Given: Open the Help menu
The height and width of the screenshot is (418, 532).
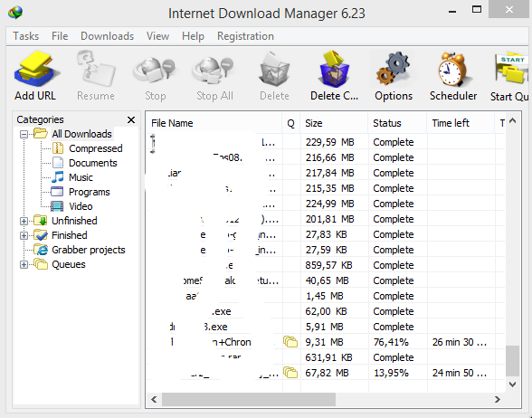Looking at the screenshot, I should 193,36.
